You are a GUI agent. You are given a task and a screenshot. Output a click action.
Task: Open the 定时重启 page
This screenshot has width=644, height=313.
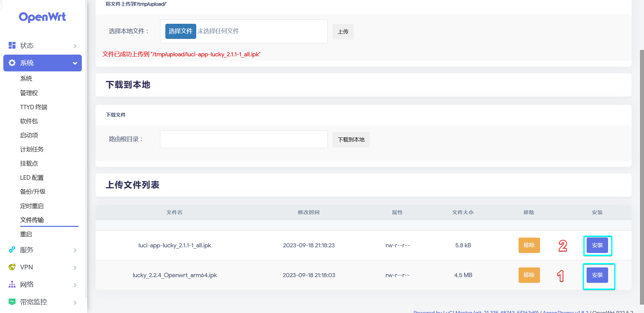point(32,206)
